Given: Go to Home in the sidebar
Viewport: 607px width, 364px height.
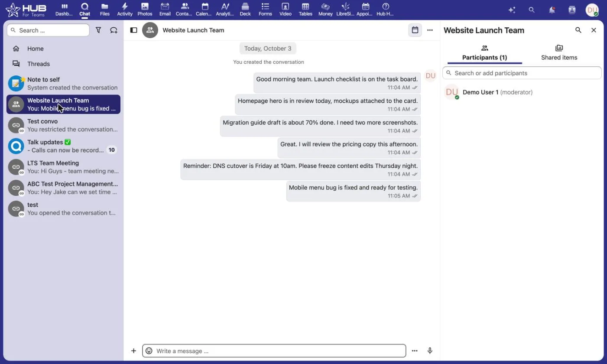Looking at the screenshot, I should pos(63,49).
